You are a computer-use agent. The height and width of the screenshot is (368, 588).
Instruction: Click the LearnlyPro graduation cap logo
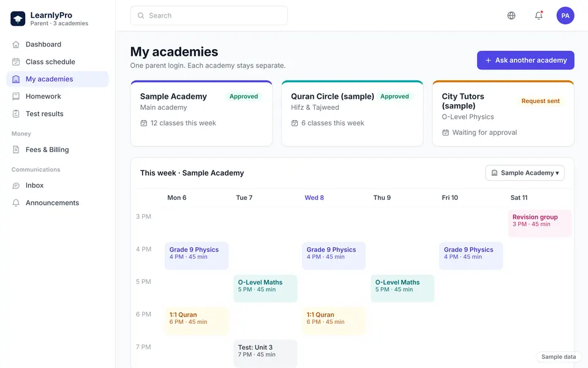[x=18, y=18]
